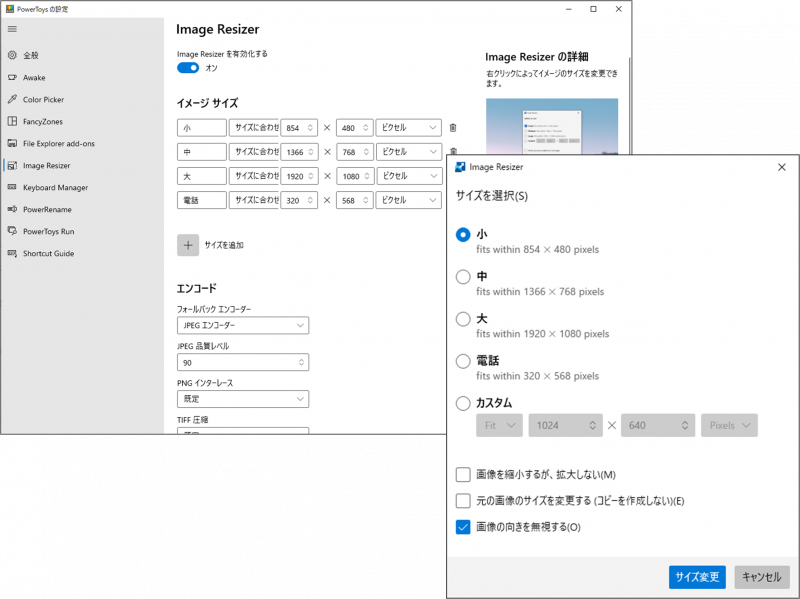Expand the フォールバック エンコーダー JPEG dropdown
The width and height of the screenshot is (800, 599).
pyautogui.click(x=243, y=325)
